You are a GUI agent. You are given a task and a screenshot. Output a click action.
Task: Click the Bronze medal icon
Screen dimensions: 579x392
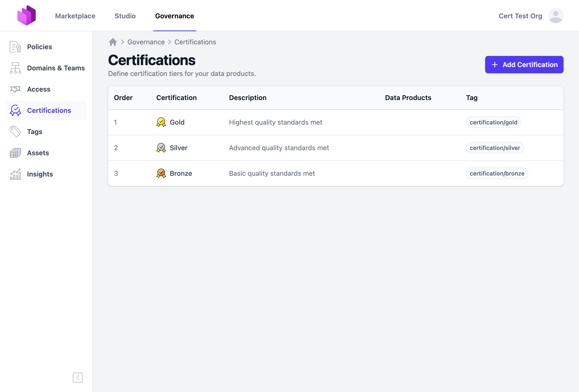161,173
